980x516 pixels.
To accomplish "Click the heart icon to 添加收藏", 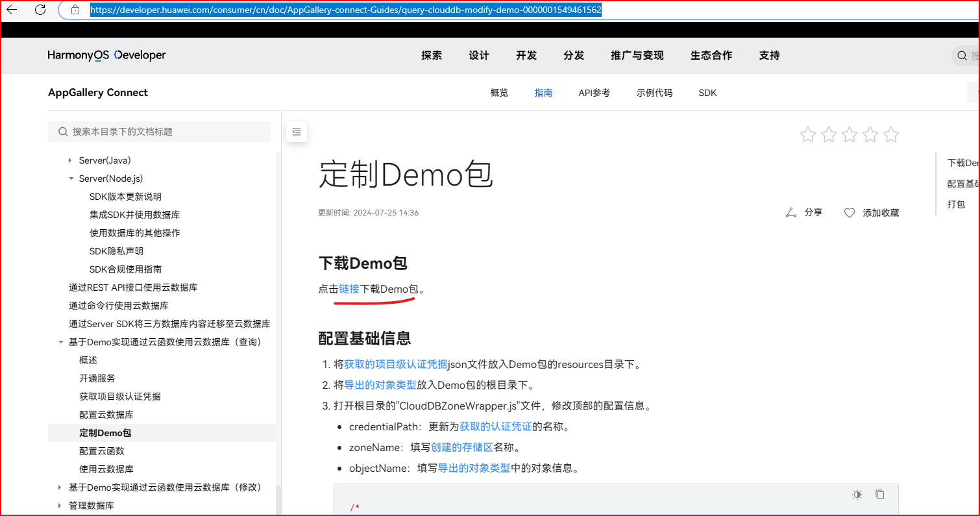I will (x=850, y=213).
